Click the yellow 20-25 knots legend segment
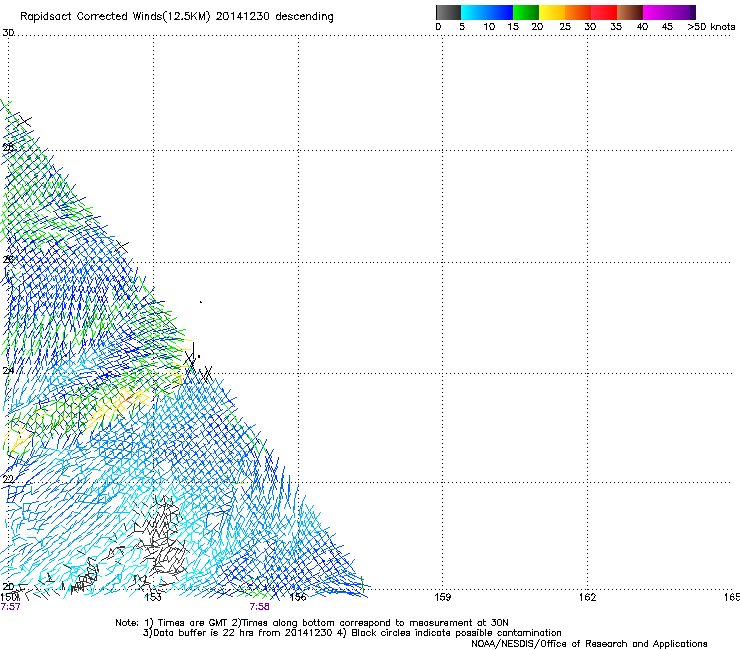Image resolution: width=740 pixels, height=650 pixels. point(552,12)
